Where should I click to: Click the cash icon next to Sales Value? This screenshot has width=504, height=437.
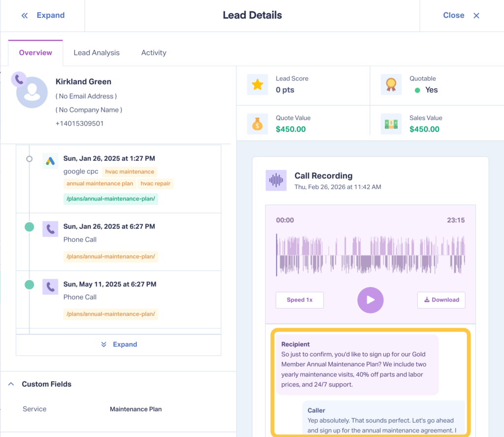[x=391, y=124]
